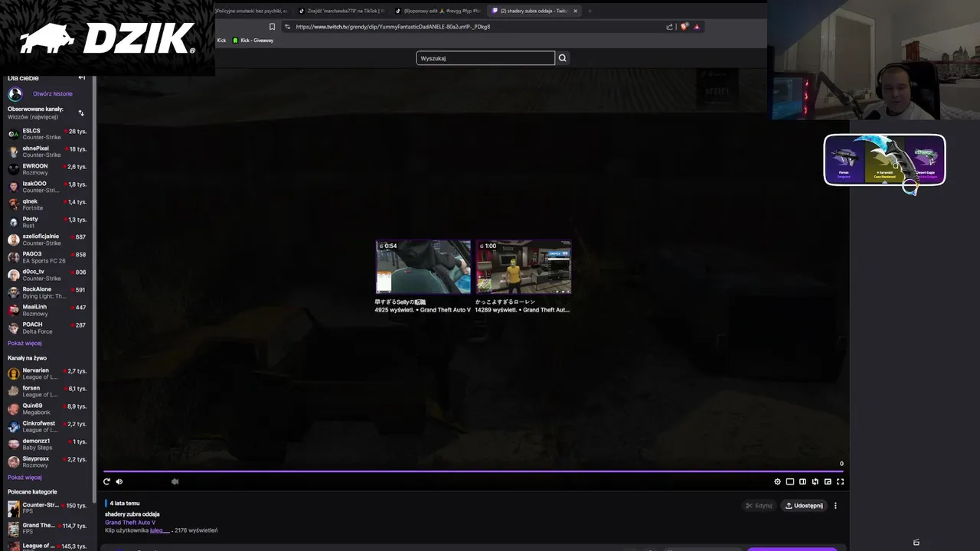The image size is (980, 551).
Task: Replay the clip with the replay icon
Action: coord(106,481)
